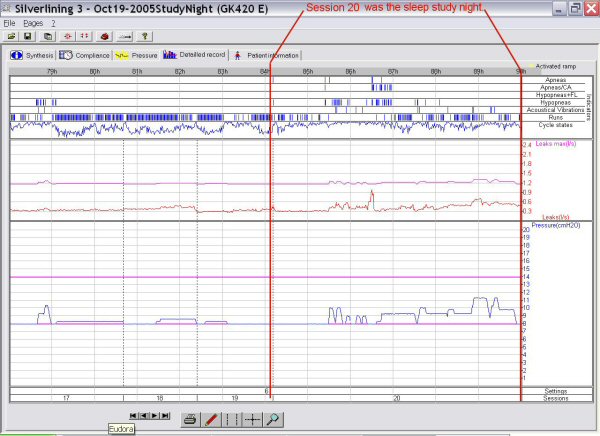The width and height of the screenshot is (600, 436).
Task: Click the 82h mark on time ruler
Action: pyautogui.click(x=180, y=72)
